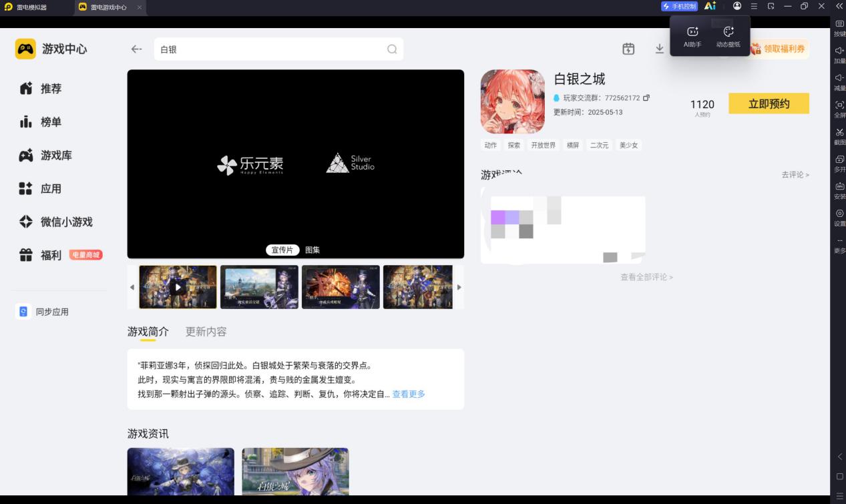Click the 动作 tag

[491, 145]
